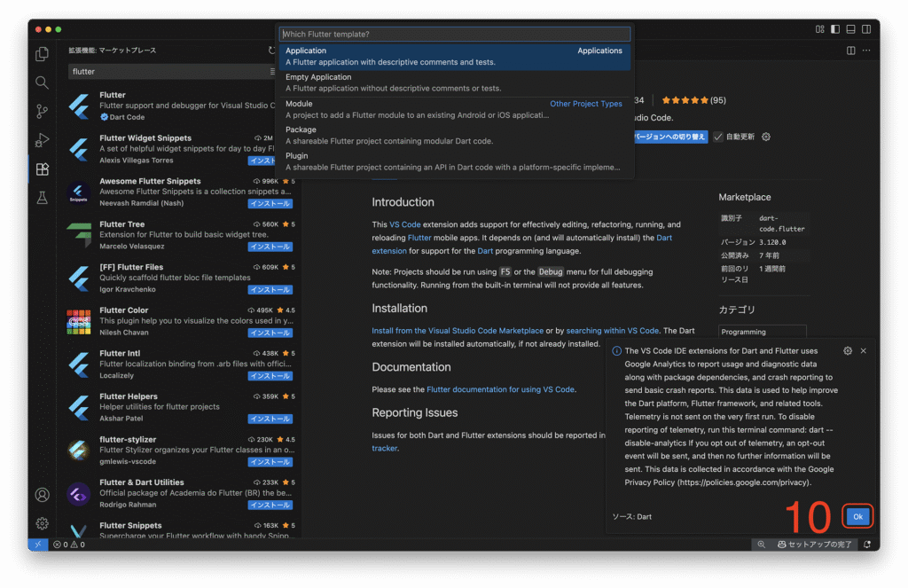Screen dimensions: 908x588
Task: Toggle the primary side bar layout button
Action: (834, 29)
